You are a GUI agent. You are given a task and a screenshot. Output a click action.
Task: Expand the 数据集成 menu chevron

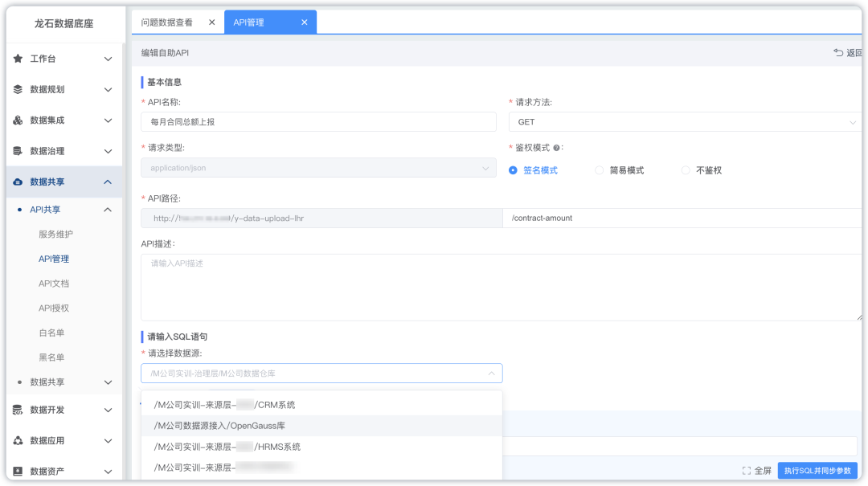(x=108, y=120)
